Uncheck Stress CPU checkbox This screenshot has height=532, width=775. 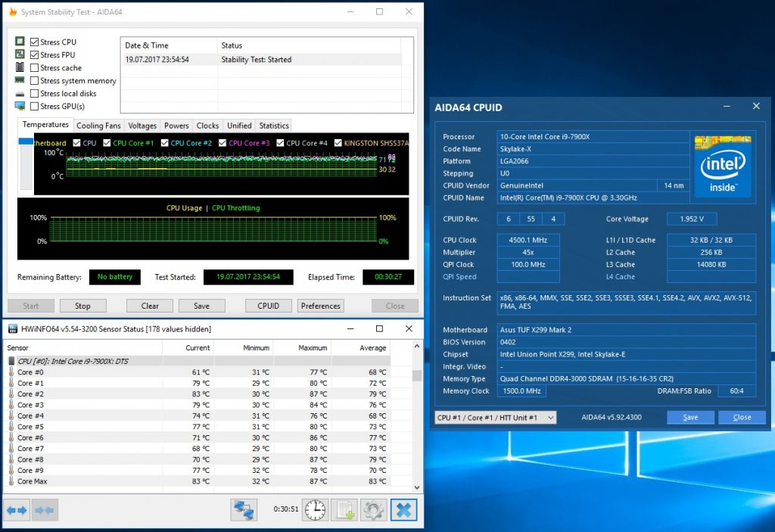(x=35, y=42)
